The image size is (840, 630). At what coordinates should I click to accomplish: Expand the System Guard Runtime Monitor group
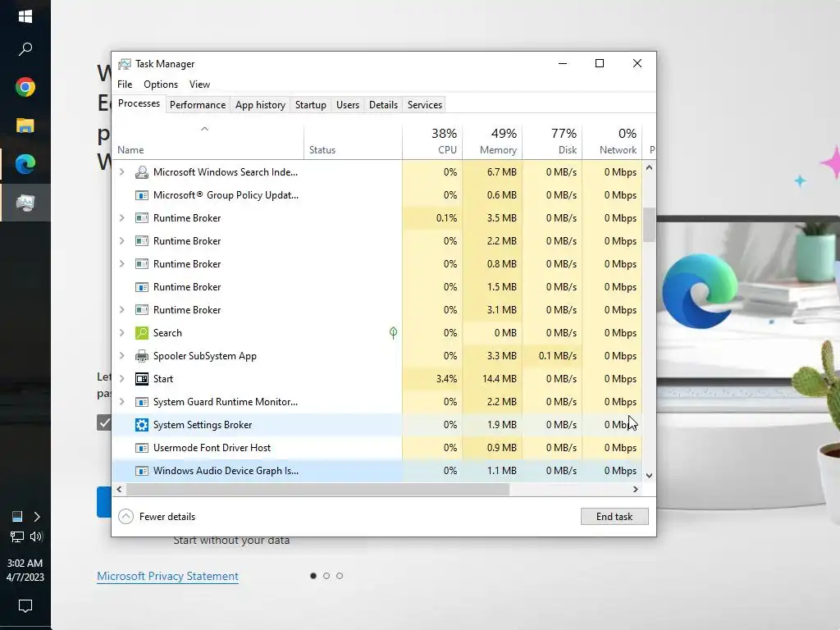click(x=121, y=402)
